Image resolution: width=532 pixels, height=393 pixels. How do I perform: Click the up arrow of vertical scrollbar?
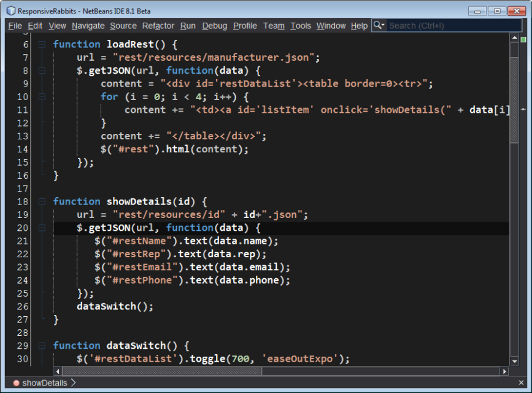(x=514, y=39)
